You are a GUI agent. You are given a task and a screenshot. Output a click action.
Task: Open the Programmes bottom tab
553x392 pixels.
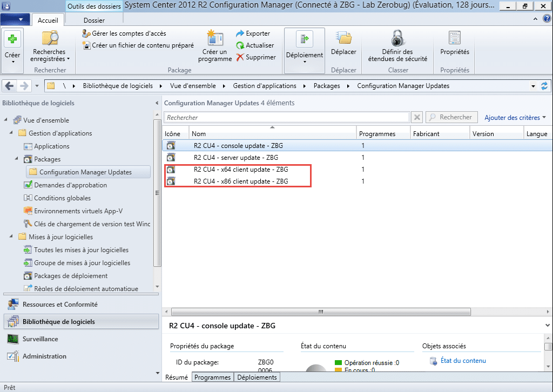[x=213, y=377]
